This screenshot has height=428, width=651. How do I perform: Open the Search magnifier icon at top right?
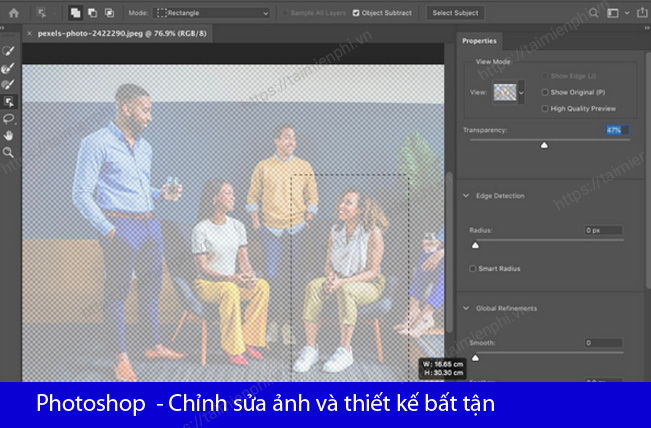[x=594, y=13]
